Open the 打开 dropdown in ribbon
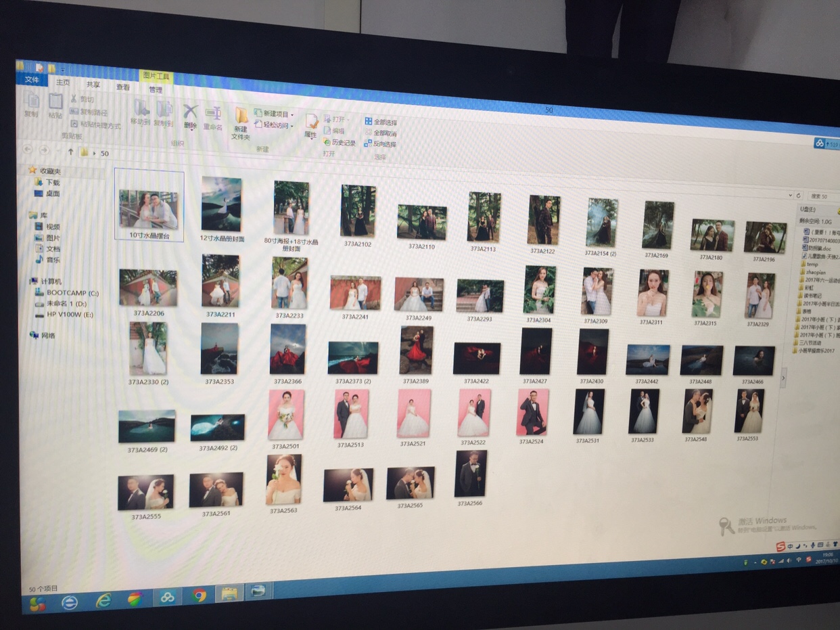840x630 pixels. click(337, 120)
